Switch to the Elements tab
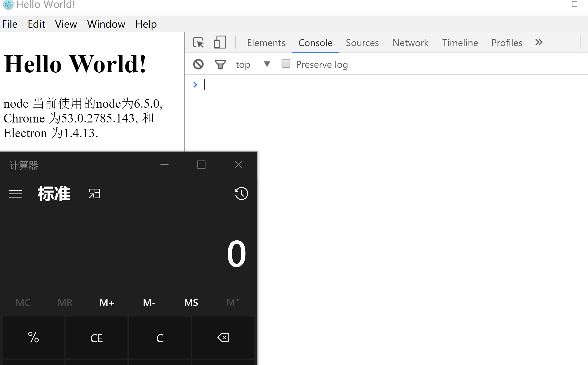Screen dimensions: 588x365 tap(266, 43)
